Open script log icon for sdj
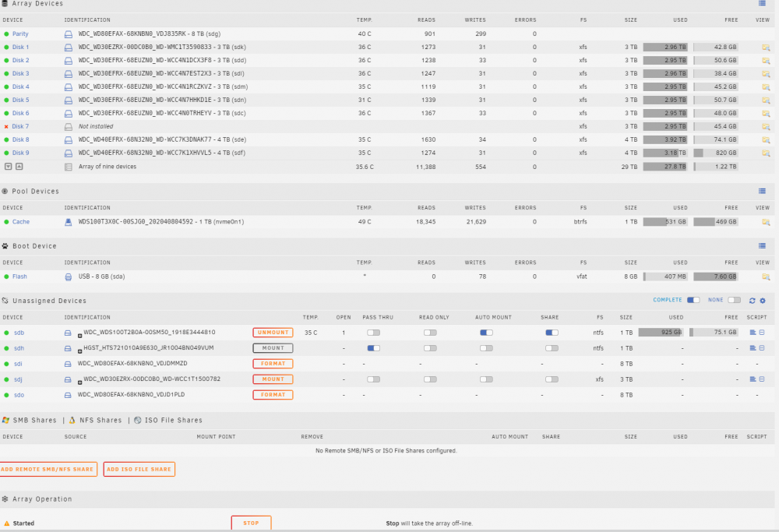 [753, 379]
